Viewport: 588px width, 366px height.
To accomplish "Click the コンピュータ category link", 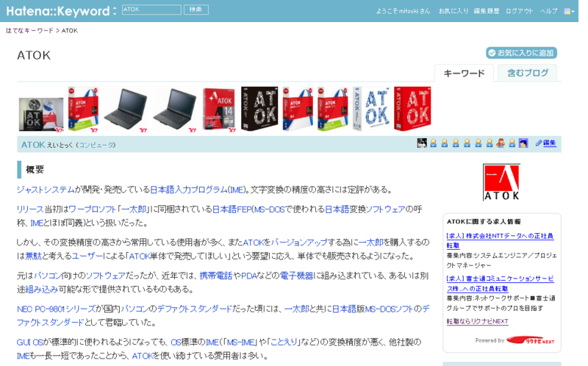I will point(96,145).
